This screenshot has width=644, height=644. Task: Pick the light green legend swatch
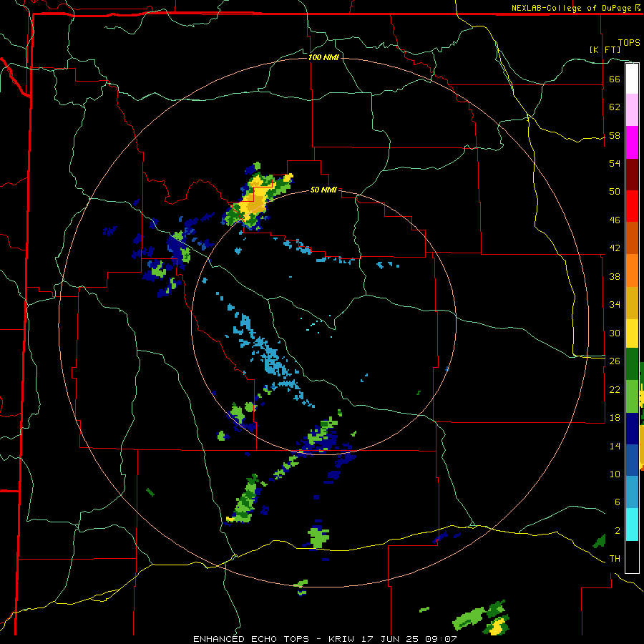632,396
